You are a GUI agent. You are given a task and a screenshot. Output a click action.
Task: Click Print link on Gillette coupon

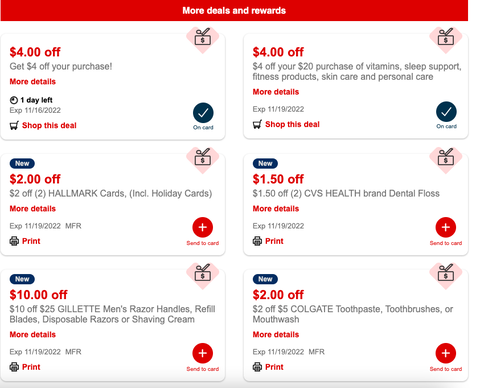(31, 367)
